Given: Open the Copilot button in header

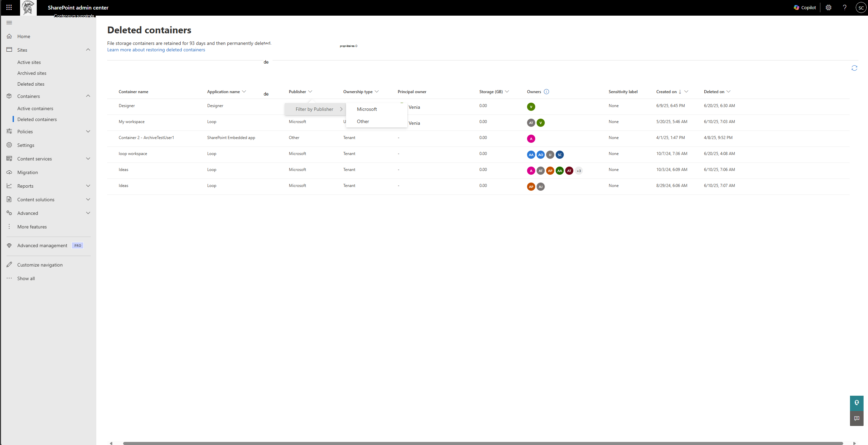Looking at the screenshot, I should (805, 7).
